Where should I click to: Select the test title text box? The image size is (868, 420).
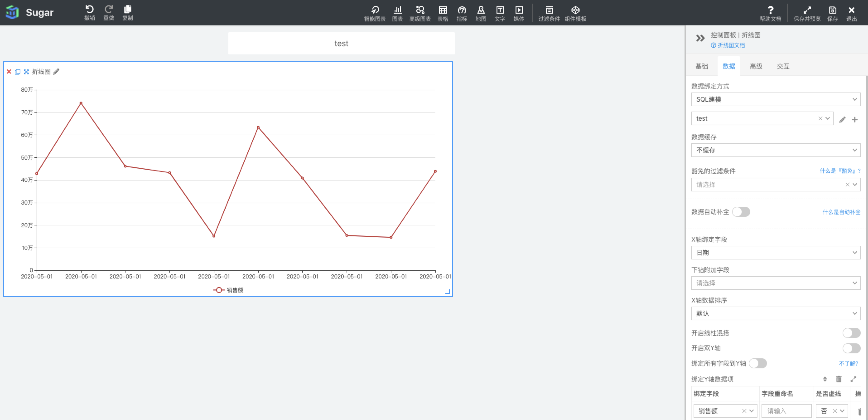341,44
